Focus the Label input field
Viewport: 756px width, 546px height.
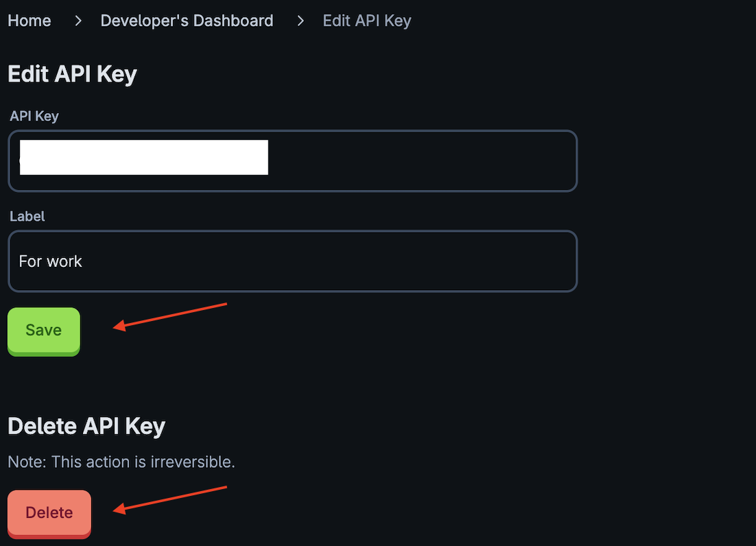coord(329,261)
